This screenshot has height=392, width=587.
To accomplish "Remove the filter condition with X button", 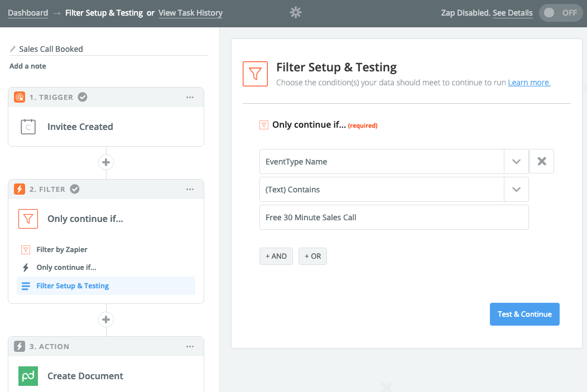I will (541, 162).
